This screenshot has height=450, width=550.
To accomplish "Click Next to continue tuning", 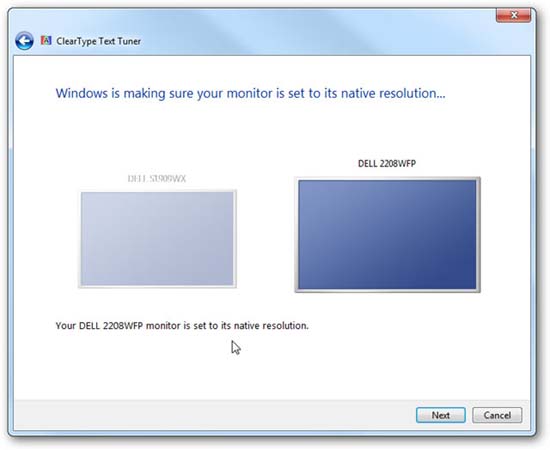I will click(x=441, y=415).
